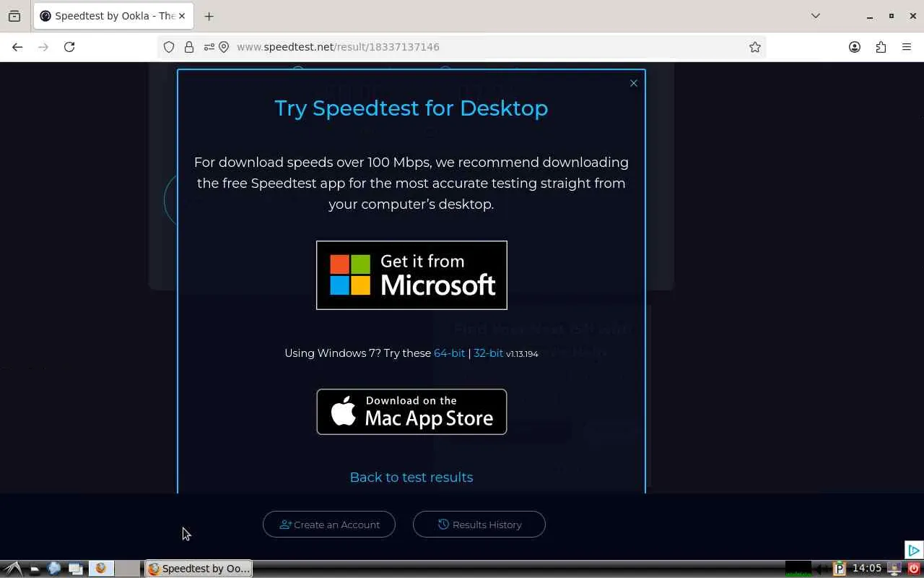The width and height of the screenshot is (924, 578).
Task: Click the window switcher taskbar icon
Action: coord(75,569)
